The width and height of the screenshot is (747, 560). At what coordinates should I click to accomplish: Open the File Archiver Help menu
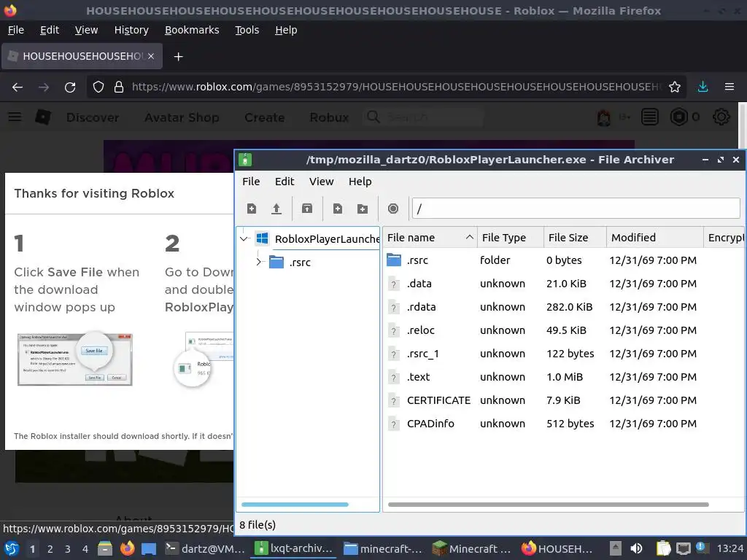360,182
